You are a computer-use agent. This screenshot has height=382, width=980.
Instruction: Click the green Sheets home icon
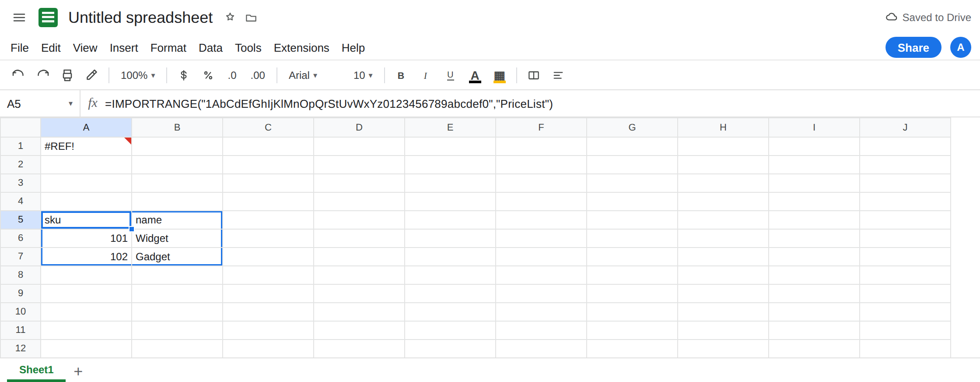click(48, 18)
